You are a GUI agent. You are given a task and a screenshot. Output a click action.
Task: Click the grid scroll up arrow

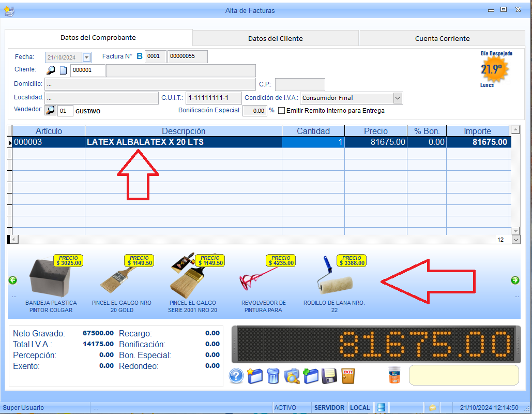click(x=516, y=129)
